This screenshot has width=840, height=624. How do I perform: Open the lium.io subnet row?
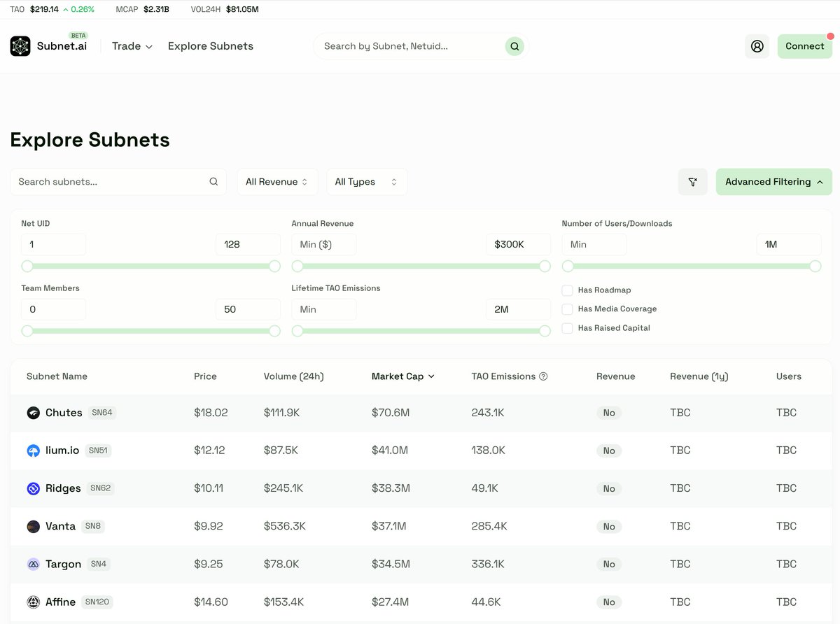(x=421, y=451)
